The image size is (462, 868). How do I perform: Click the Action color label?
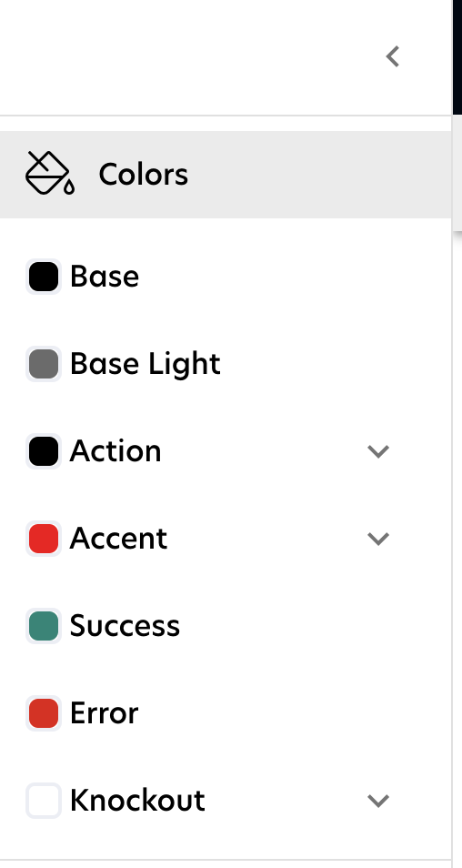click(x=115, y=451)
